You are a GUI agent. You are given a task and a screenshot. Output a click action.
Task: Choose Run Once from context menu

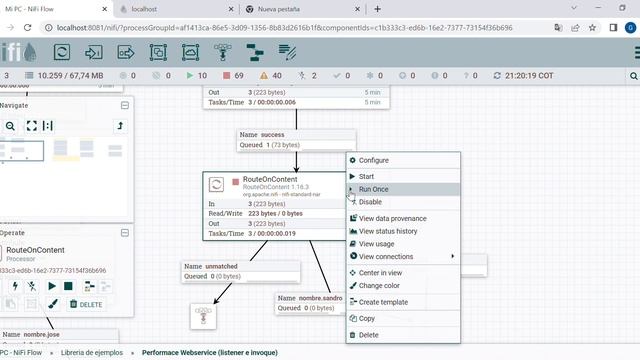coord(403,189)
